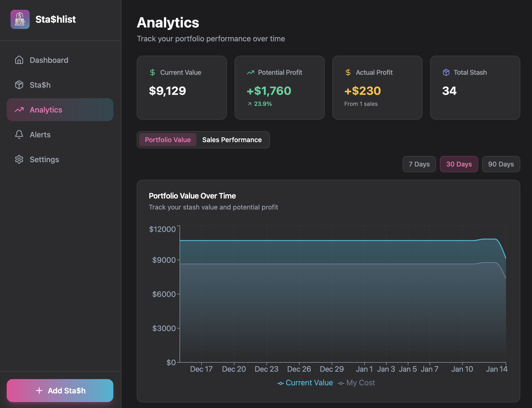Click the Actual Profit dollar icon
The width and height of the screenshot is (532, 408).
tap(348, 72)
